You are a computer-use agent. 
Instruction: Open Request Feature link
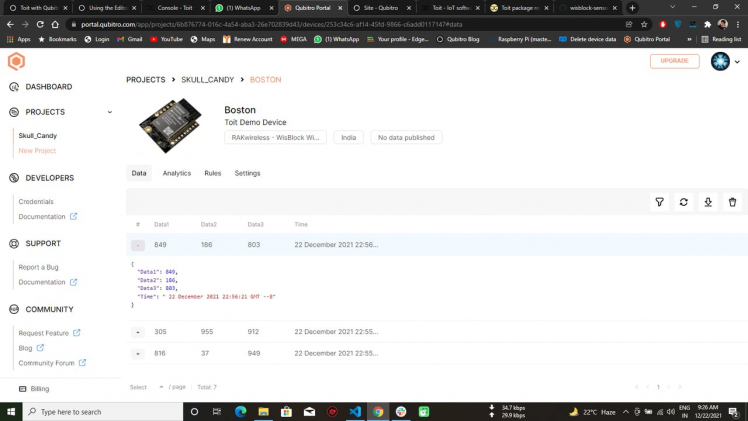tap(49, 333)
